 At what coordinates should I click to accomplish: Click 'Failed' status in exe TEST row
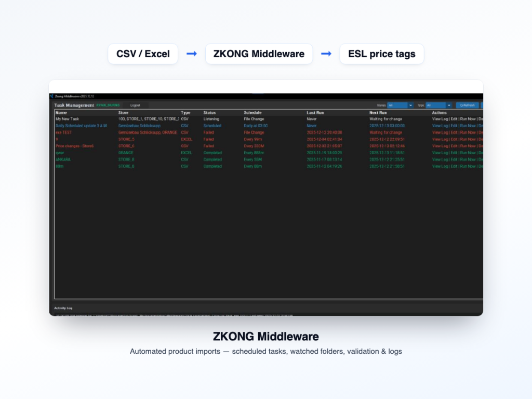(x=209, y=132)
